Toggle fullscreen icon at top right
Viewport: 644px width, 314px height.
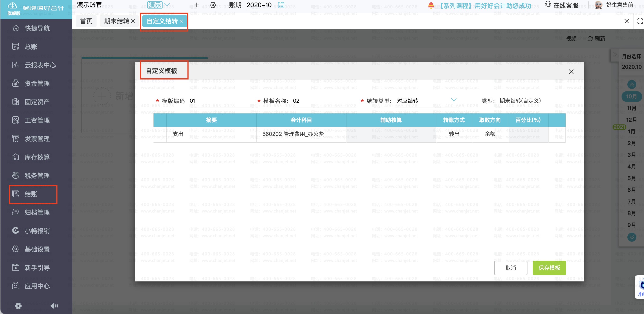(640, 21)
